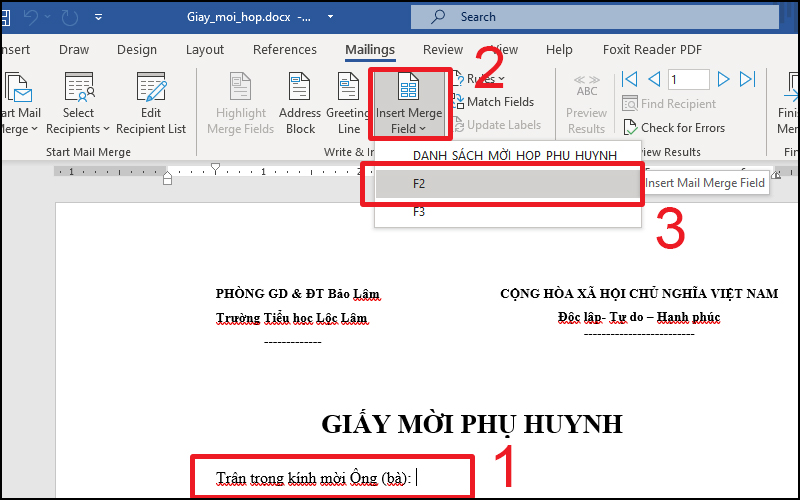
Task: Click Highlight Merge Fields icon
Action: click(240, 87)
